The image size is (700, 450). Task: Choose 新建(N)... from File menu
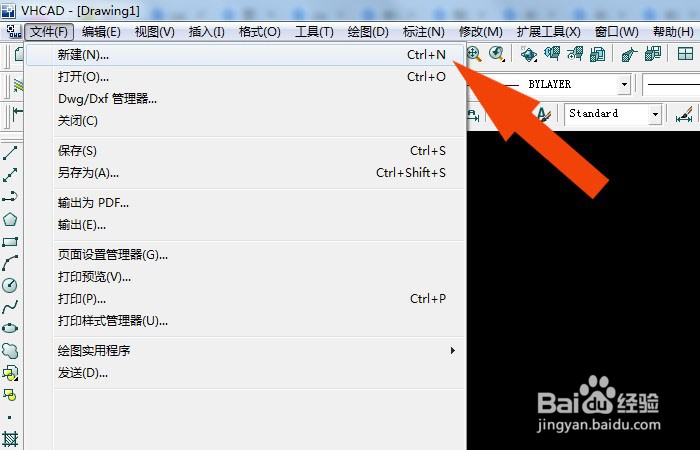point(244,55)
